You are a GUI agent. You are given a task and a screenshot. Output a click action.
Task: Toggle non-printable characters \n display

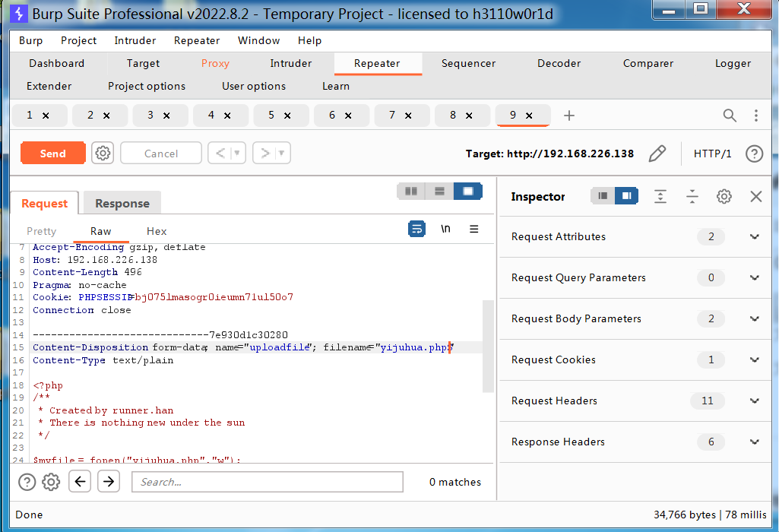pyautogui.click(x=445, y=229)
